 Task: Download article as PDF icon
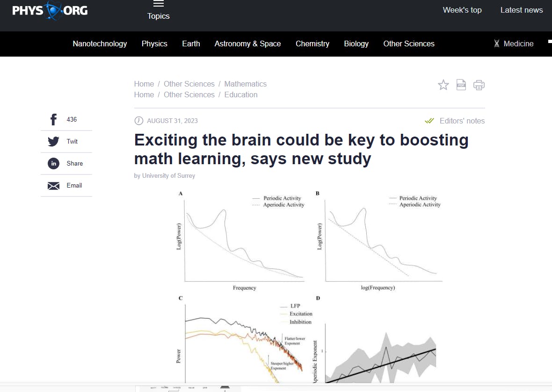click(x=461, y=85)
